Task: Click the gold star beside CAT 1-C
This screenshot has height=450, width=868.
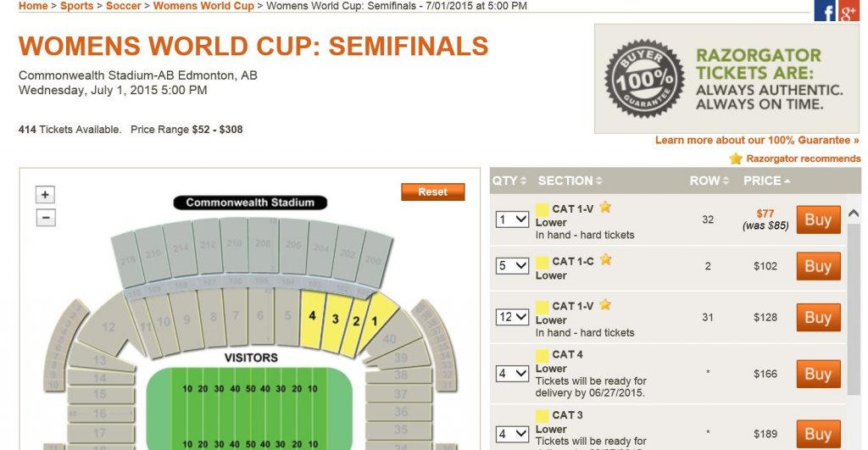Action: pos(605,260)
